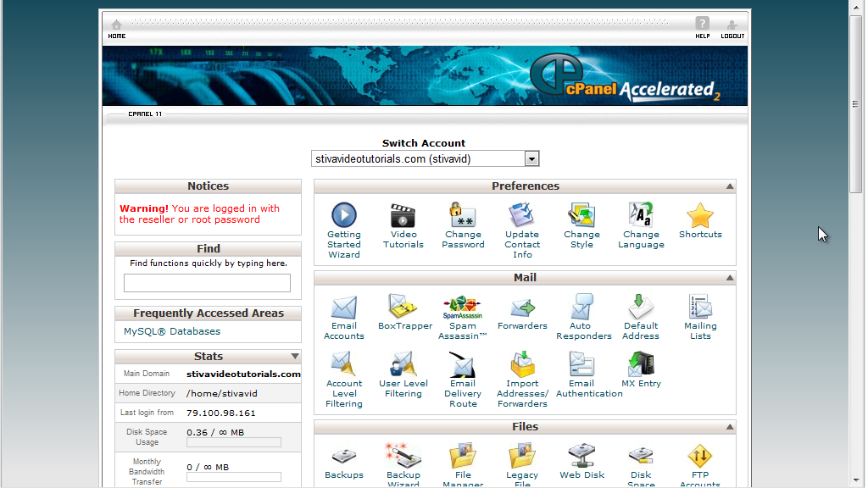This screenshot has width=868, height=488.
Task: Click the reseller password warning notice
Action: pyautogui.click(x=199, y=214)
